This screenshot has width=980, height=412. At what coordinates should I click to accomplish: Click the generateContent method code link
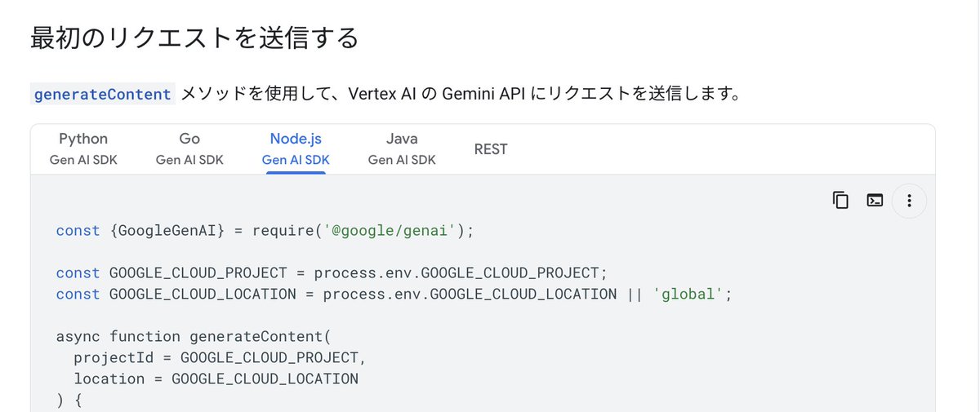click(103, 94)
